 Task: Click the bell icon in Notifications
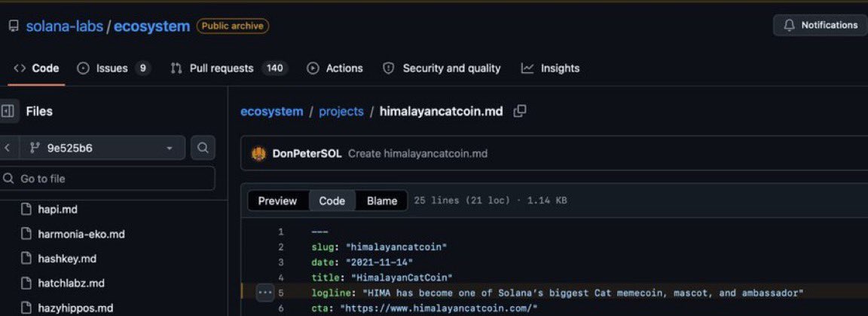coord(790,25)
